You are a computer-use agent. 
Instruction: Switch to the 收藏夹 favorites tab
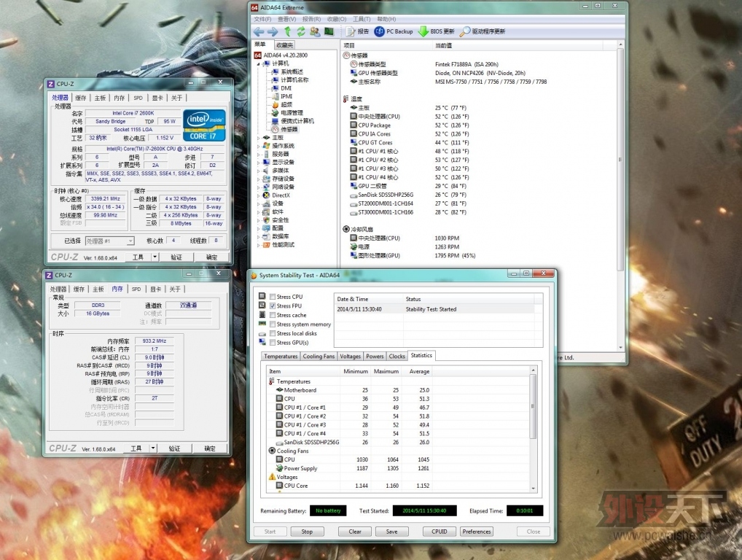point(285,45)
